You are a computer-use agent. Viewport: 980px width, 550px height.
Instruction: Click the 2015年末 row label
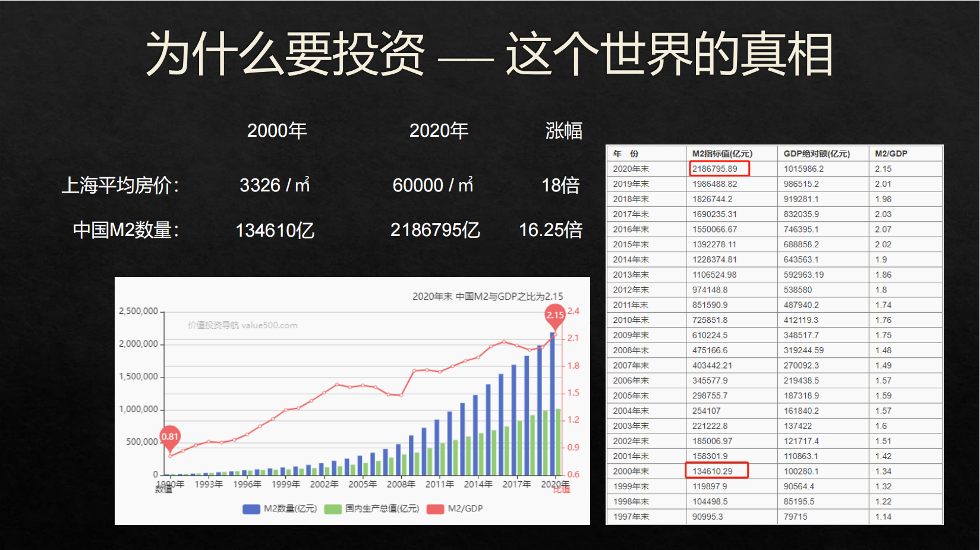click(631, 244)
